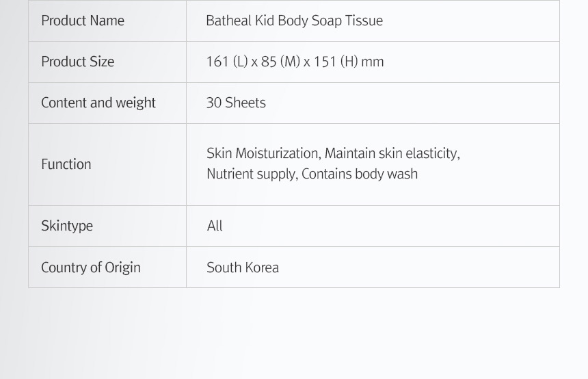Click the "Function" row label

click(66, 164)
